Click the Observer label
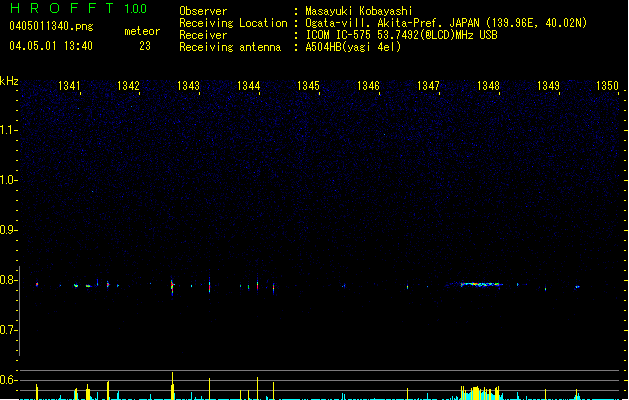The image size is (629, 400). pyautogui.click(x=203, y=11)
